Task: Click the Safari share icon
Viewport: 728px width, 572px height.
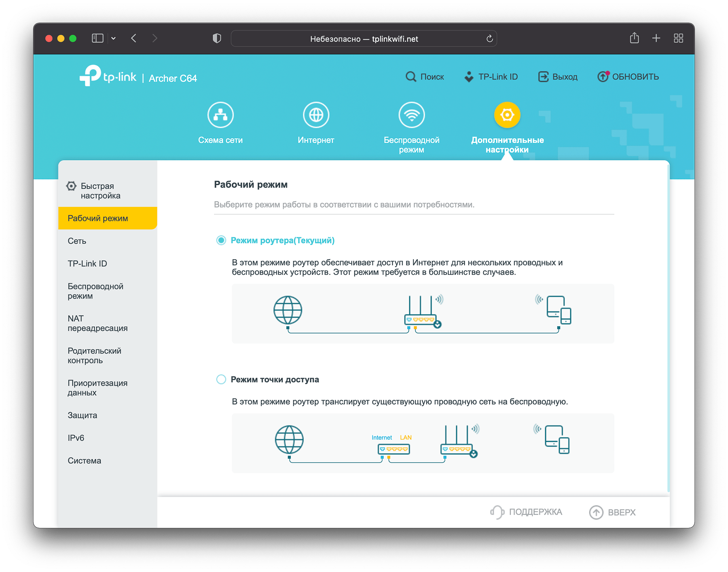Action: (634, 38)
